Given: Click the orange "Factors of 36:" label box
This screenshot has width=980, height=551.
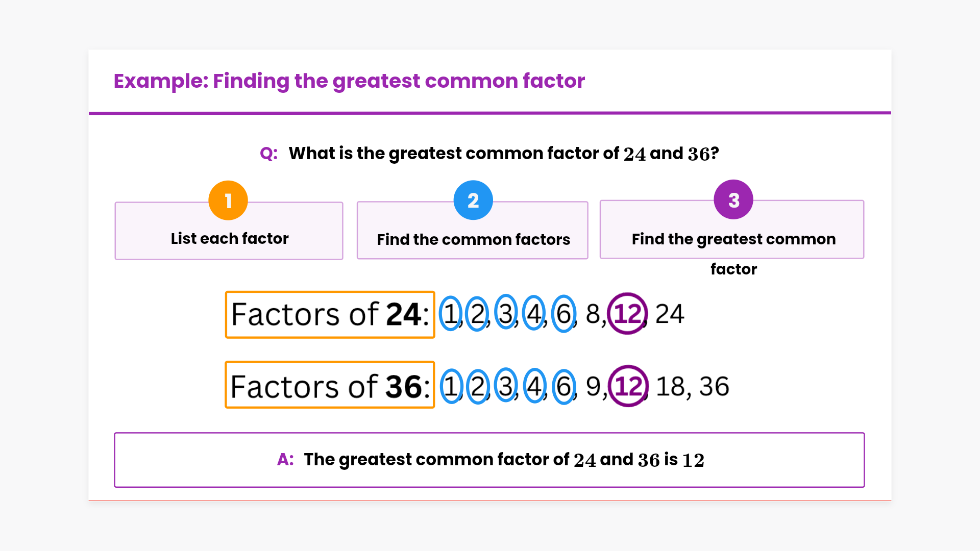Looking at the screenshot, I should coord(330,385).
